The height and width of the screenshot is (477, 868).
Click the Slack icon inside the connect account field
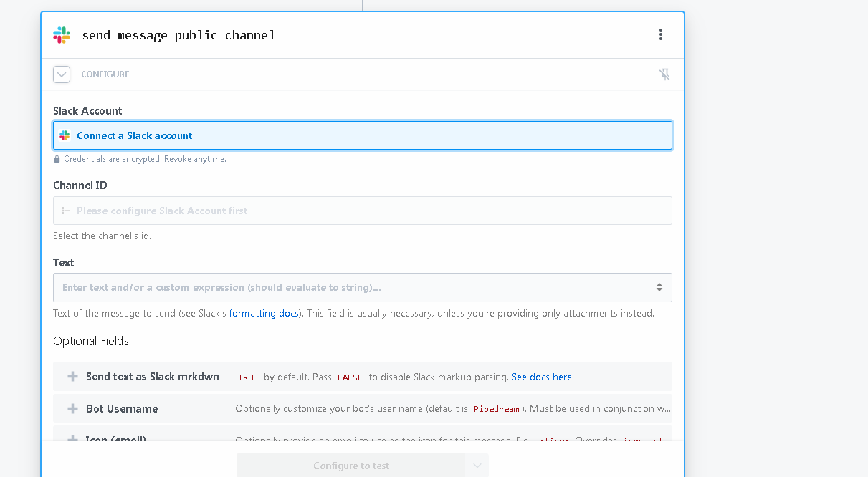pyautogui.click(x=65, y=135)
